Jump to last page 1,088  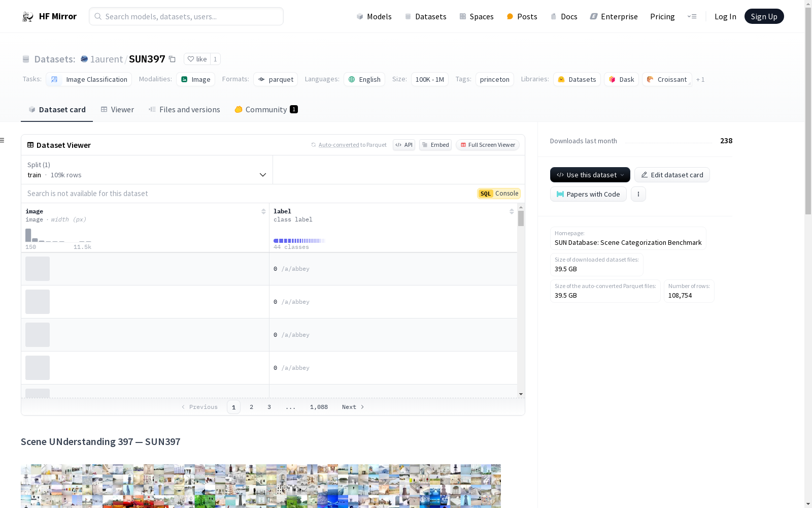pyautogui.click(x=319, y=407)
